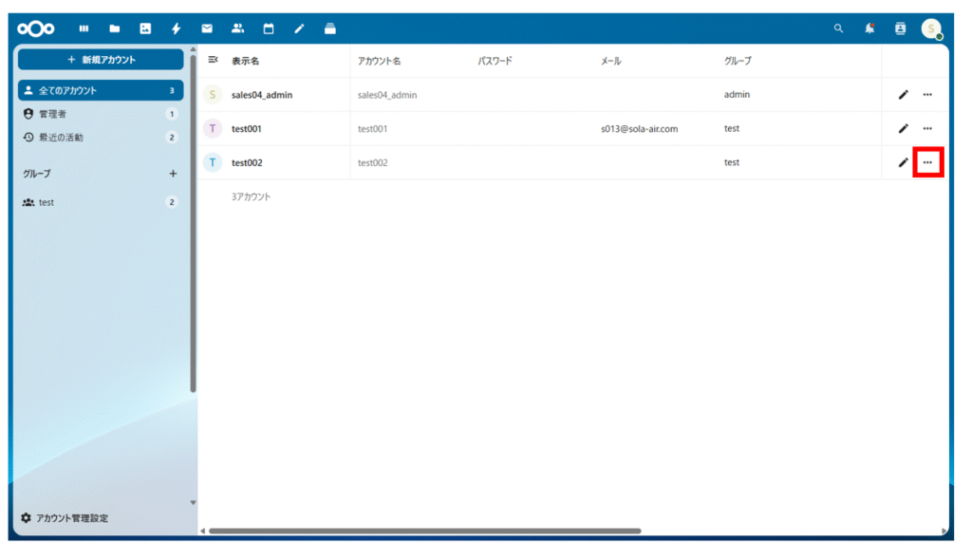The height and width of the screenshot is (560, 972).
Task: Click the 新規アカウント button
Action: tap(101, 59)
